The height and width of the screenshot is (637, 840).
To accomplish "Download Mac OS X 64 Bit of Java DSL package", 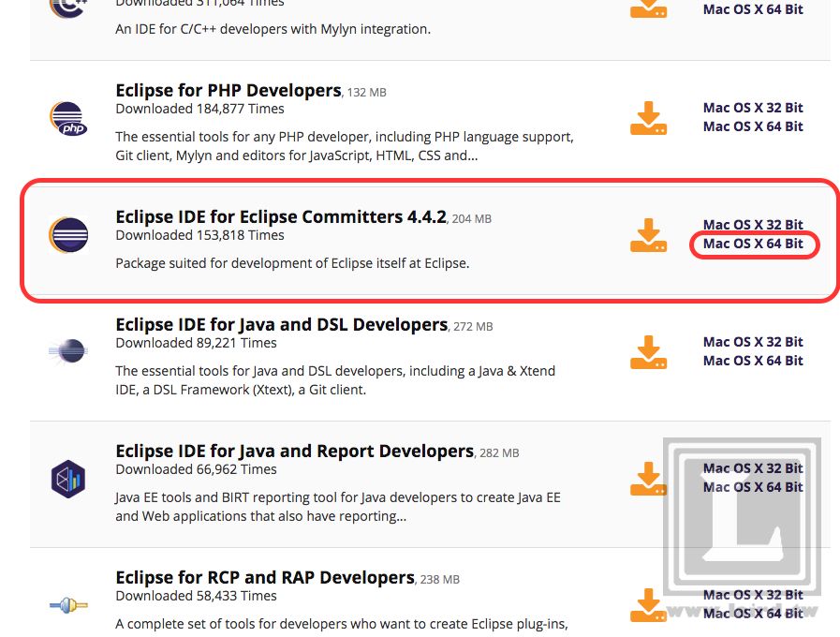I will pyautogui.click(x=753, y=361).
